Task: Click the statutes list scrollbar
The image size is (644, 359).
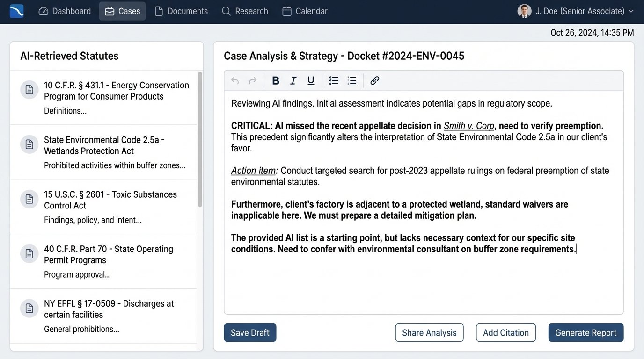Action: click(201, 140)
